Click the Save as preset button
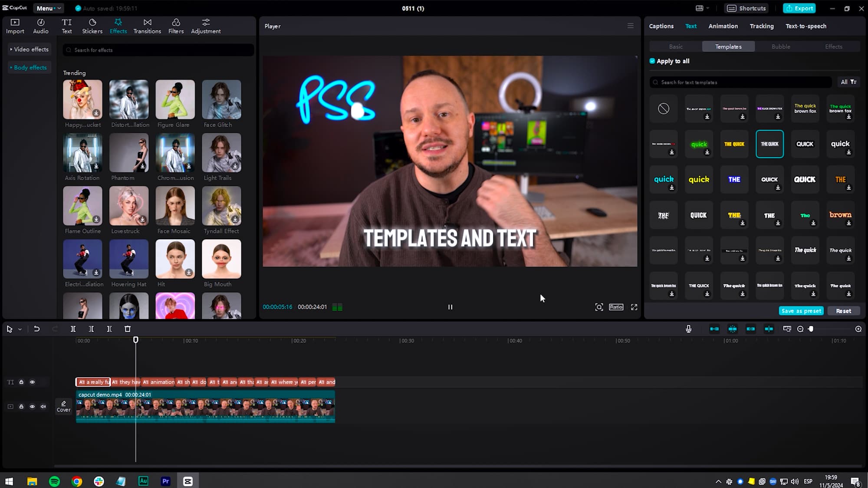 tap(801, 311)
